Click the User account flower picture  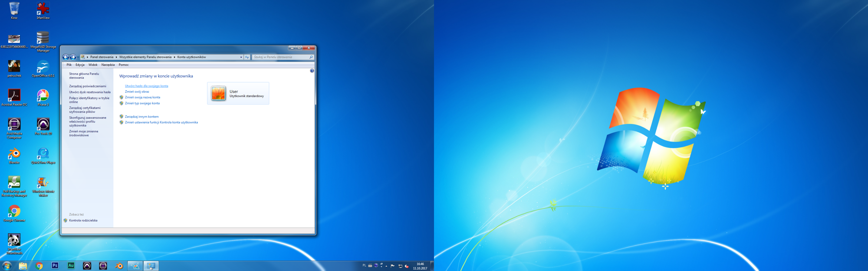pos(218,93)
